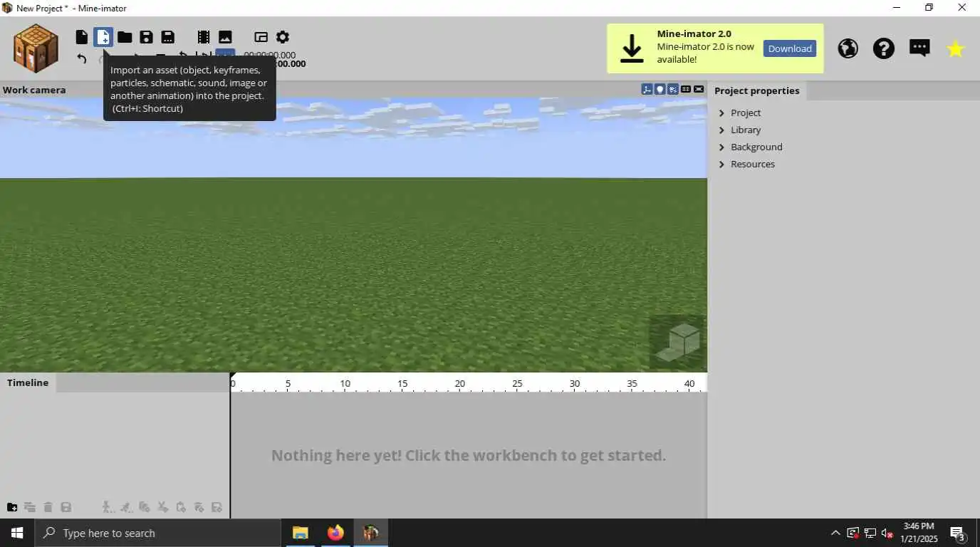Screen dimensions: 980x547
Task: Click the Download button for Mine-imator 2.0
Action: [790, 48]
